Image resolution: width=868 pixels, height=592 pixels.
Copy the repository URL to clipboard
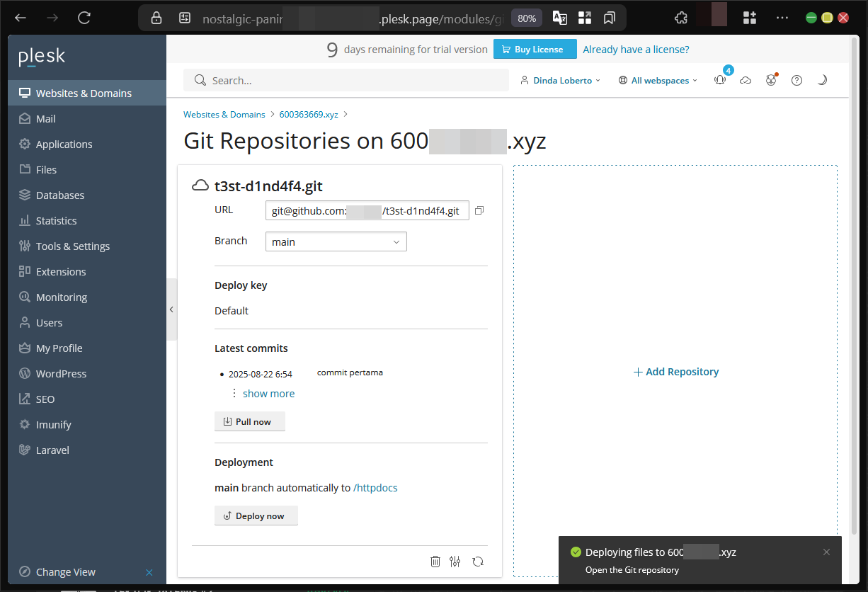point(479,211)
